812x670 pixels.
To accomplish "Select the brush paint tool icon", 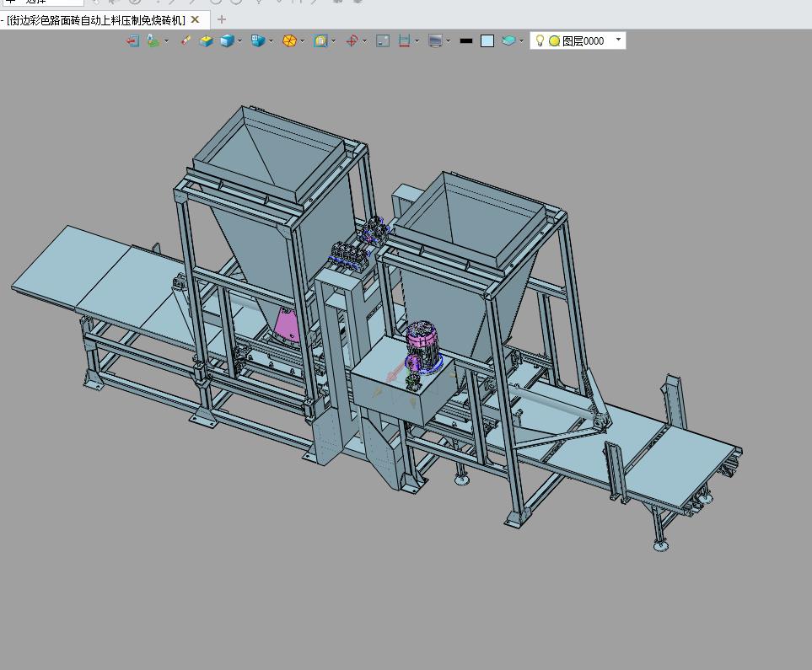I will tap(186, 40).
